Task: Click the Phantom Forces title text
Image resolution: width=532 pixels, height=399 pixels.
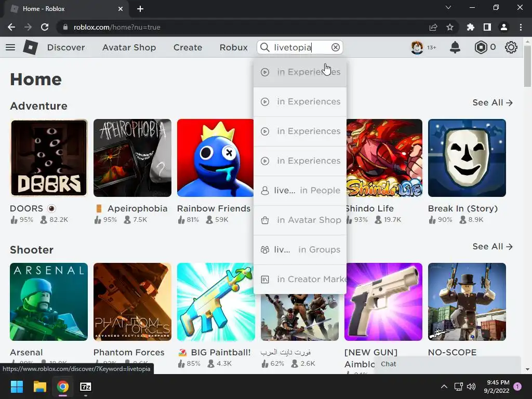Action: (x=129, y=352)
